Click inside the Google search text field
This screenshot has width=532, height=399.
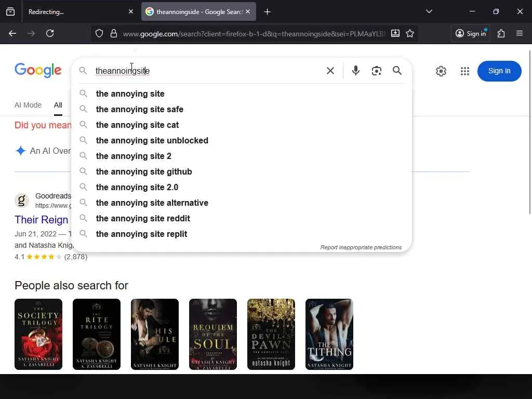(207, 71)
